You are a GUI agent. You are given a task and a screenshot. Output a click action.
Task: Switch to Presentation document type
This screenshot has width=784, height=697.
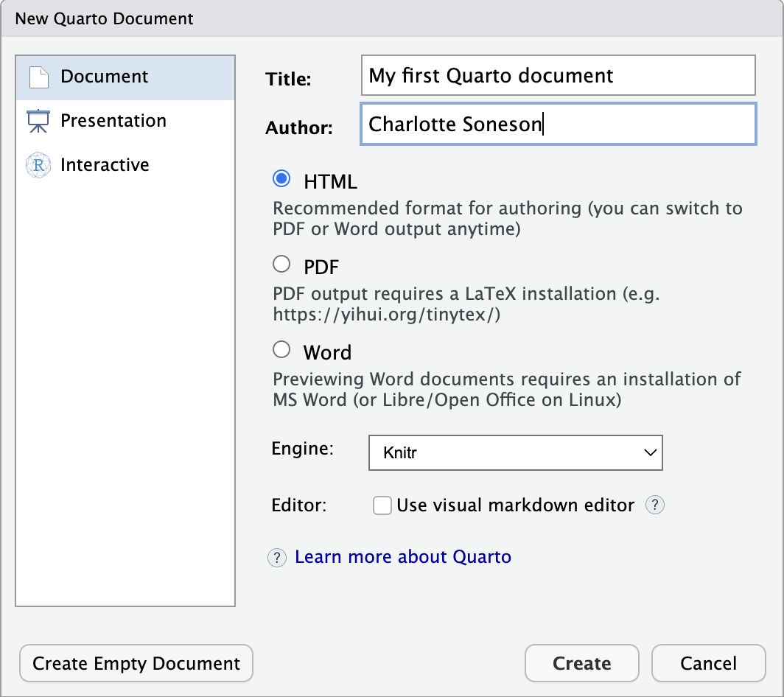point(113,121)
